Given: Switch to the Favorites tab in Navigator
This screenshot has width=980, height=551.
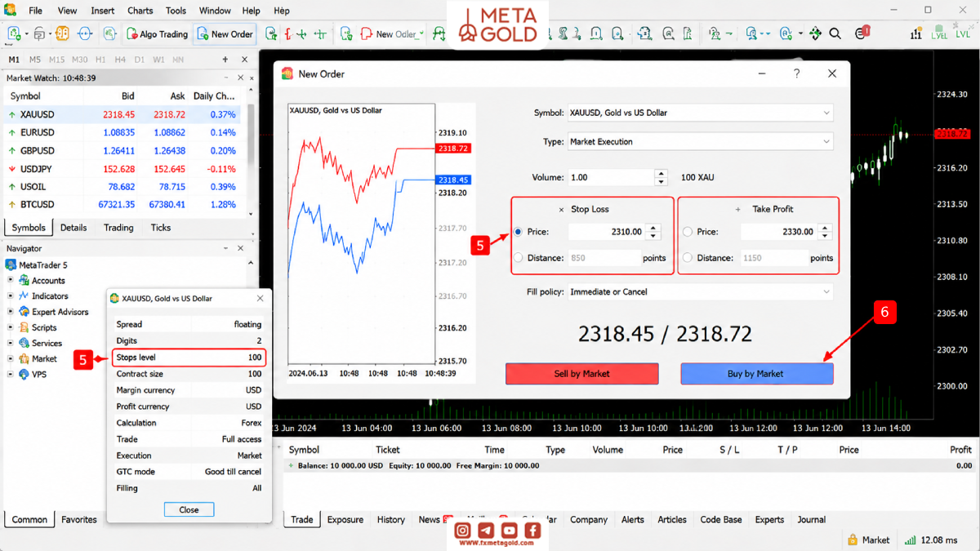Looking at the screenshot, I should click(79, 519).
